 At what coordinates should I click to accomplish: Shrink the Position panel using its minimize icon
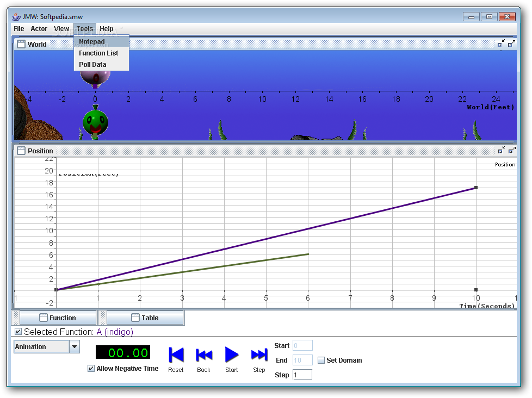coord(501,150)
